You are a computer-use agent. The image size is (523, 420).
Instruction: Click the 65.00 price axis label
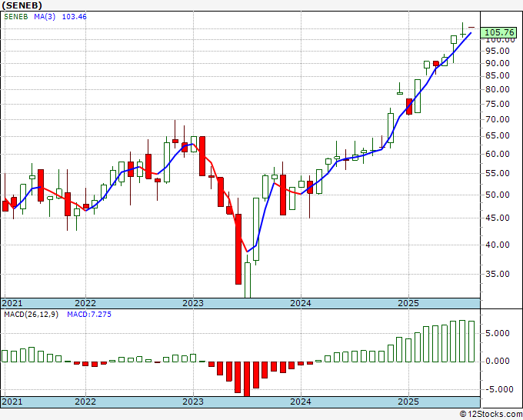(498, 136)
